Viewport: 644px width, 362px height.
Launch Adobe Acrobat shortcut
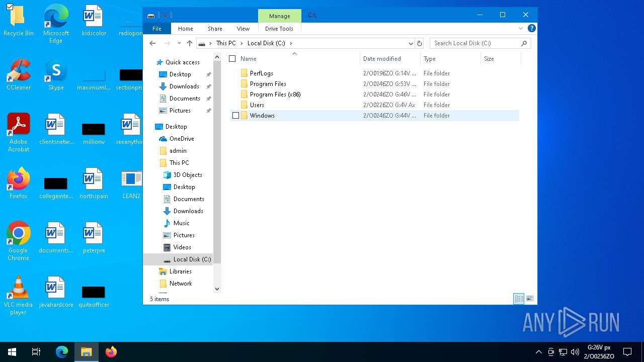[x=18, y=133]
